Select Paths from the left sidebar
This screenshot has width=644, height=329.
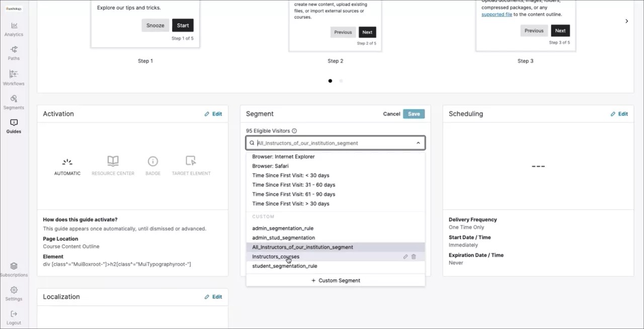pos(14,52)
